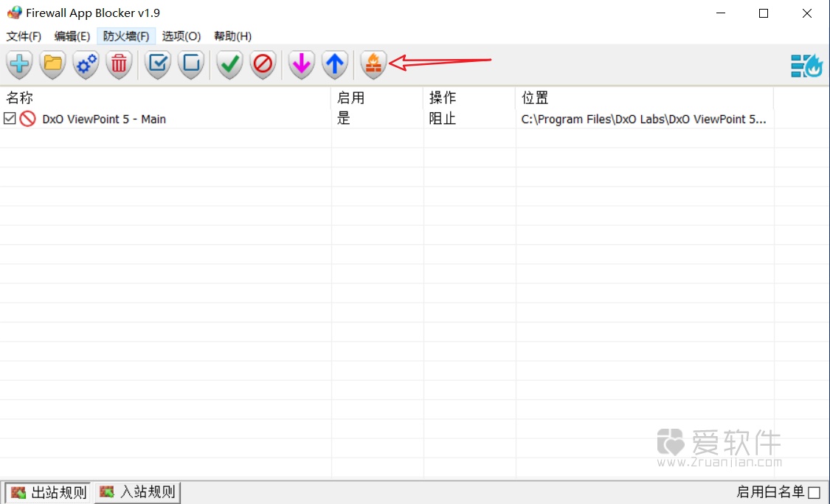The height and width of the screenshot is (504, 830).
Task: Enable the rule using the checked-shield icon
Action: pos(157,65)
